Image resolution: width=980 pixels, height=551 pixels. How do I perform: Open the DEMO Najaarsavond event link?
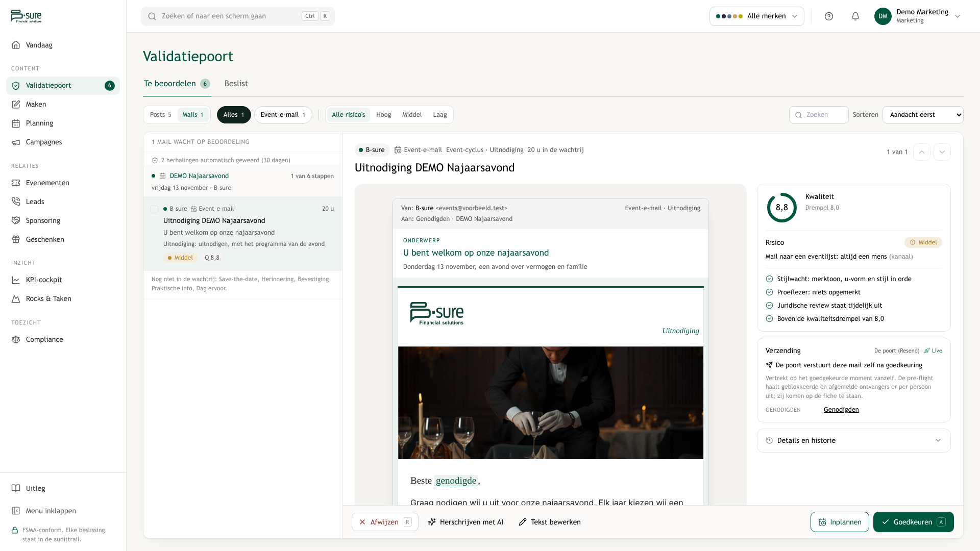click(x=199, y=176)
